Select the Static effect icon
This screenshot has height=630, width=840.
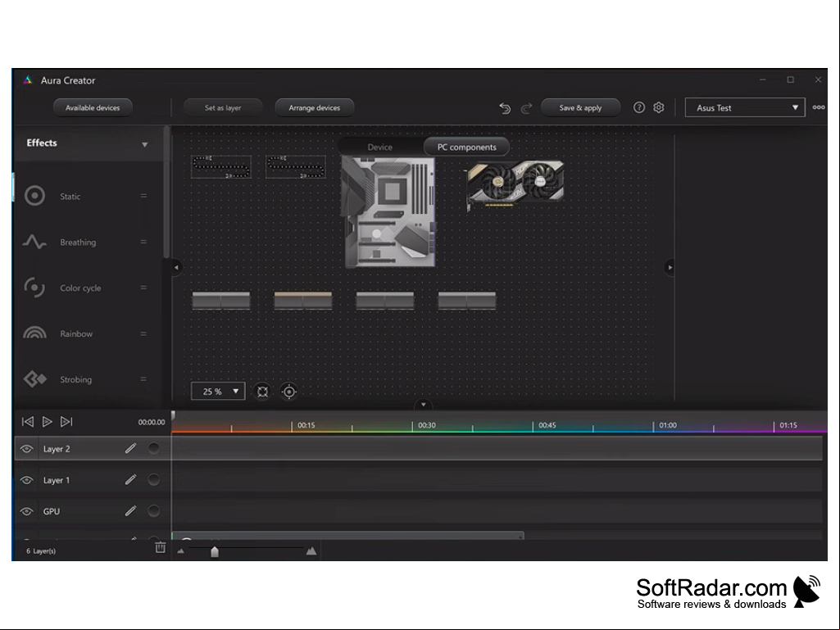(x=34, y=196)
